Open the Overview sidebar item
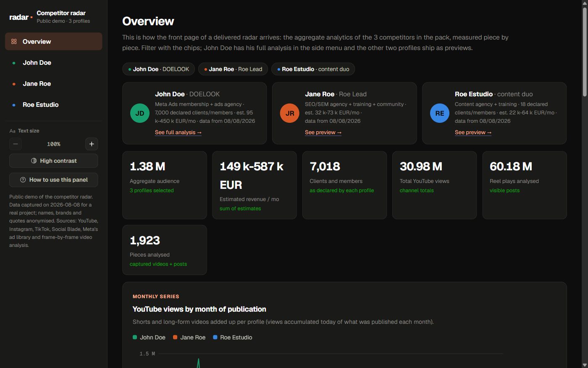This screenshot has width=588, height=368. pos(53,42)
